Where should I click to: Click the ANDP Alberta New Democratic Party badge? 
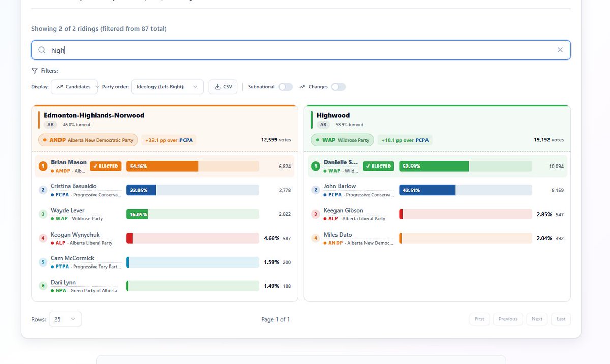(88, 140)
